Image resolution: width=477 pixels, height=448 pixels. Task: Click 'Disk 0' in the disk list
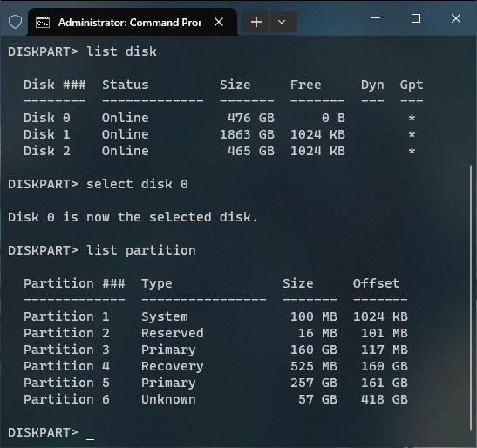coord(47,118)
